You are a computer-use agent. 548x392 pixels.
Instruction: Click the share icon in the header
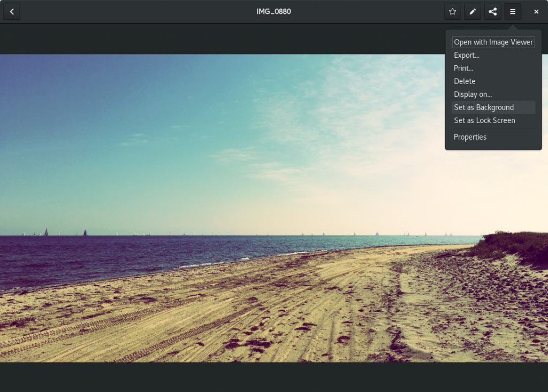(x=492, y=11)
